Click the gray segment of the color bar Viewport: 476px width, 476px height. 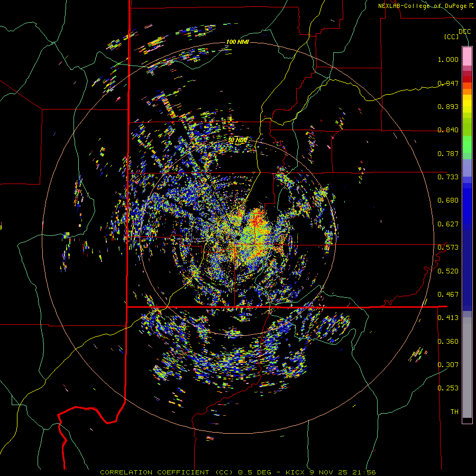(x=467, y=368)
